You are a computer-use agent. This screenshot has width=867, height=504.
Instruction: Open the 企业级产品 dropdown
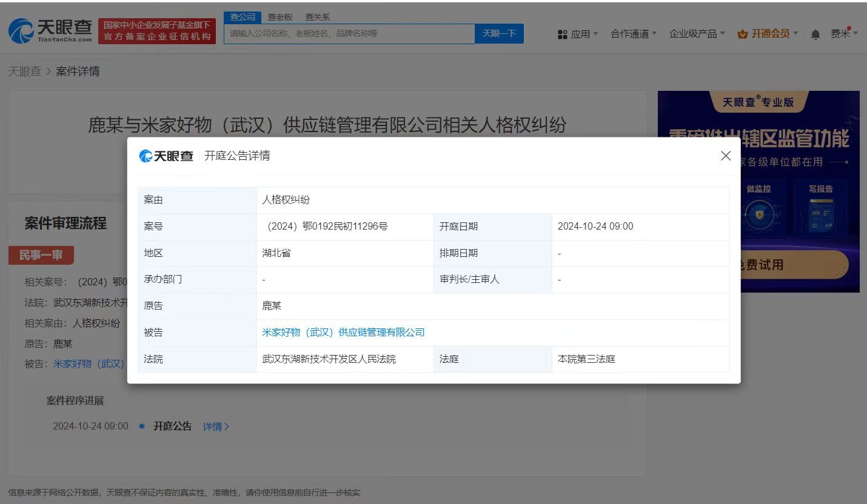(x=693, y=34)
